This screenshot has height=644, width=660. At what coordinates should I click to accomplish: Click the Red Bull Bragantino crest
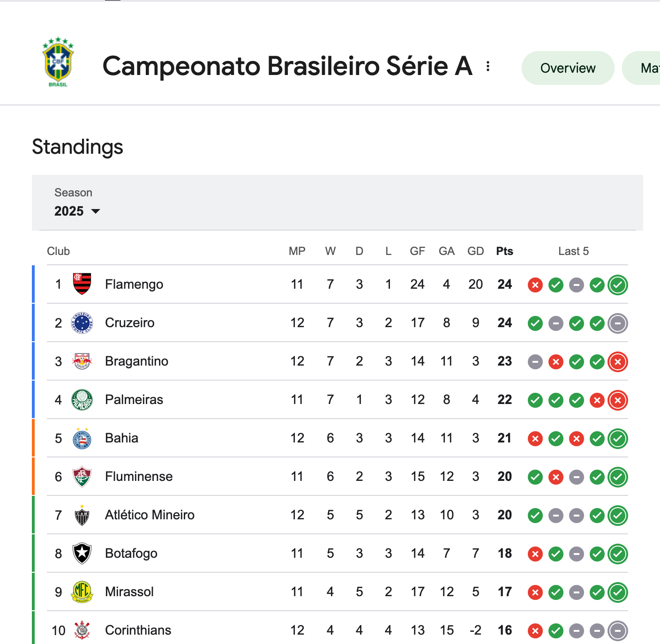82,361
